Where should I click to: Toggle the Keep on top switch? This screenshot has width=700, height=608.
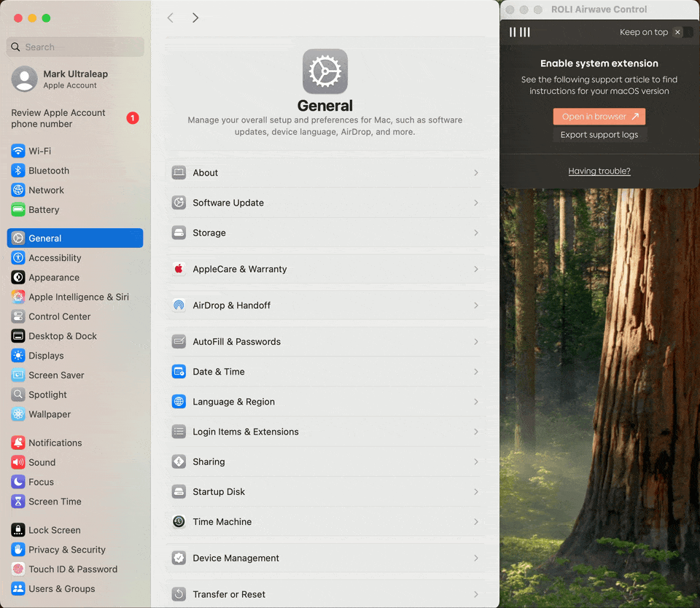[x=683, y=32]
